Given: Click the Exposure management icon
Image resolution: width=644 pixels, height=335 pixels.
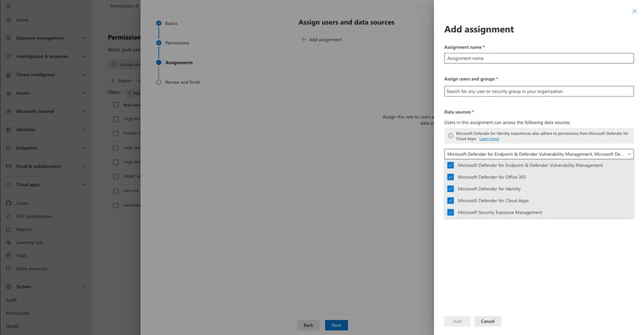Looking at the screenshot, I should 8,38.
